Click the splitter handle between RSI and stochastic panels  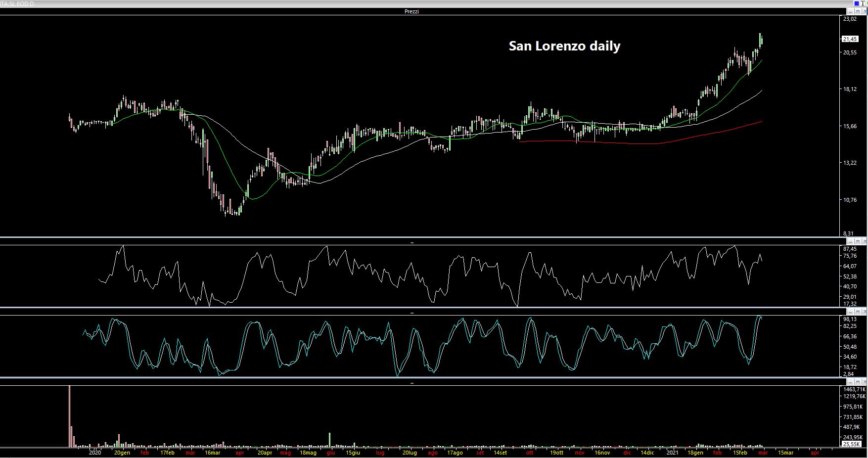(412, 313)
